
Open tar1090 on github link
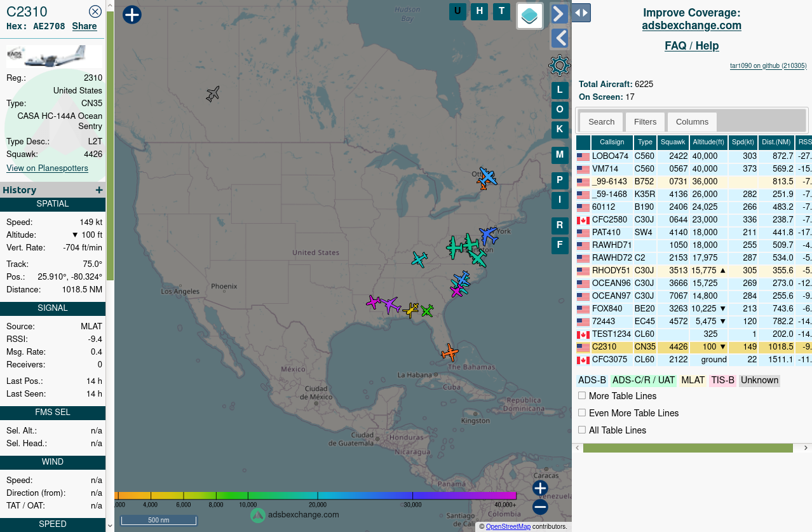tap(768, 65)
